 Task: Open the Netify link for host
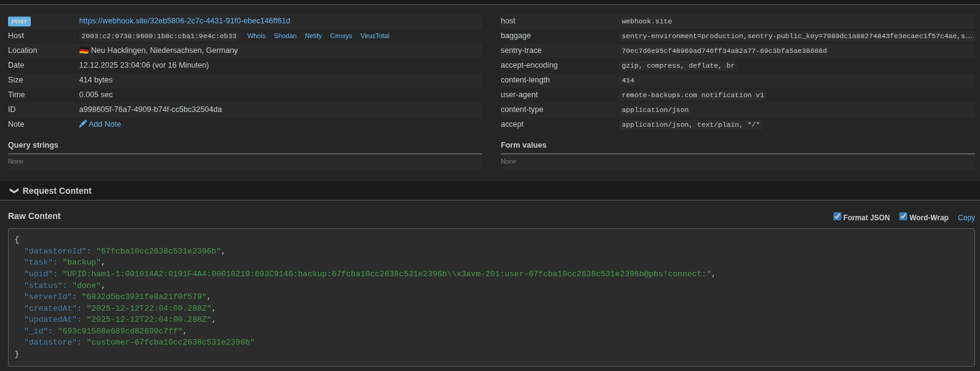313,36
